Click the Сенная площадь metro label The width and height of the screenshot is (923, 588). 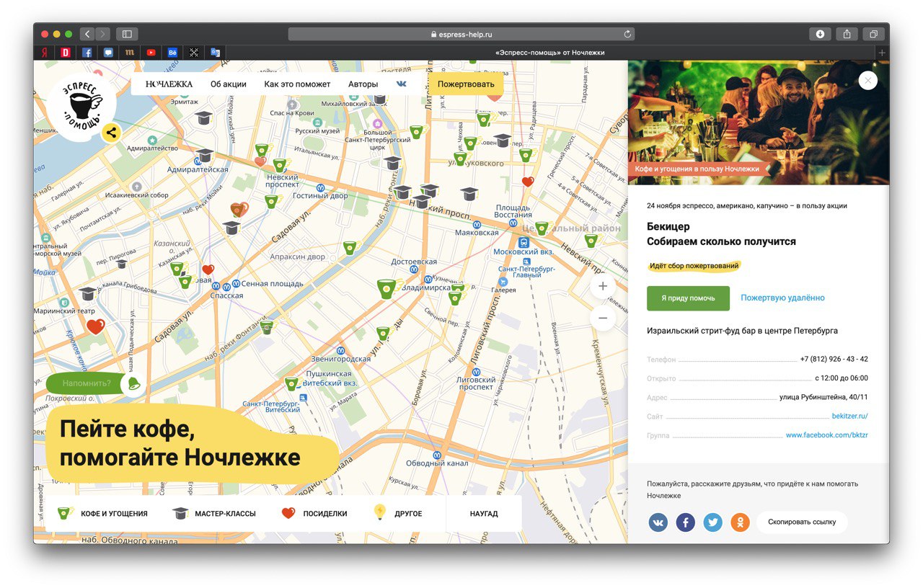(x=273, y=284)
